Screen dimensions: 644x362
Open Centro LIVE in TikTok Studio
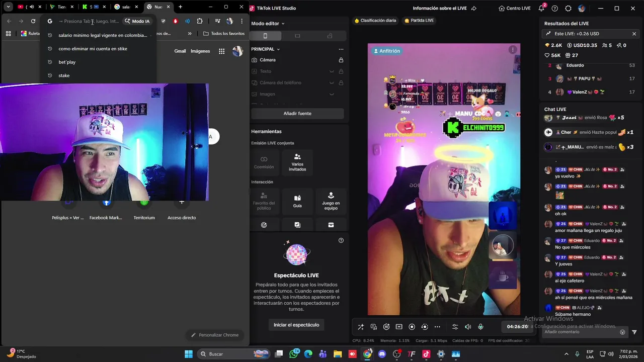(515, 8)
